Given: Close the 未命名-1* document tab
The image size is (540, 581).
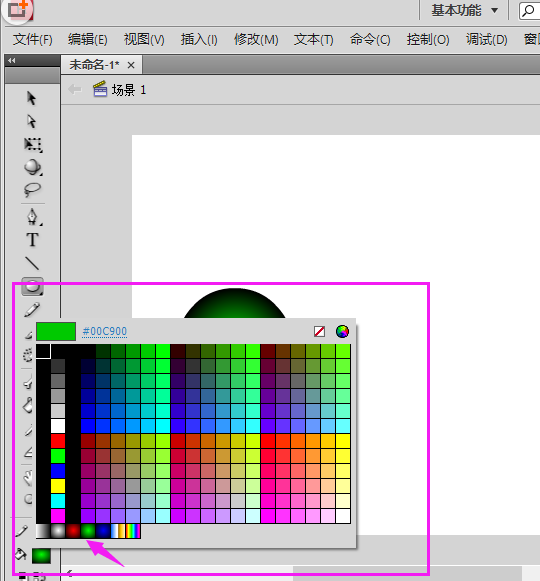Looking at the screenshot, I should 131,65.
